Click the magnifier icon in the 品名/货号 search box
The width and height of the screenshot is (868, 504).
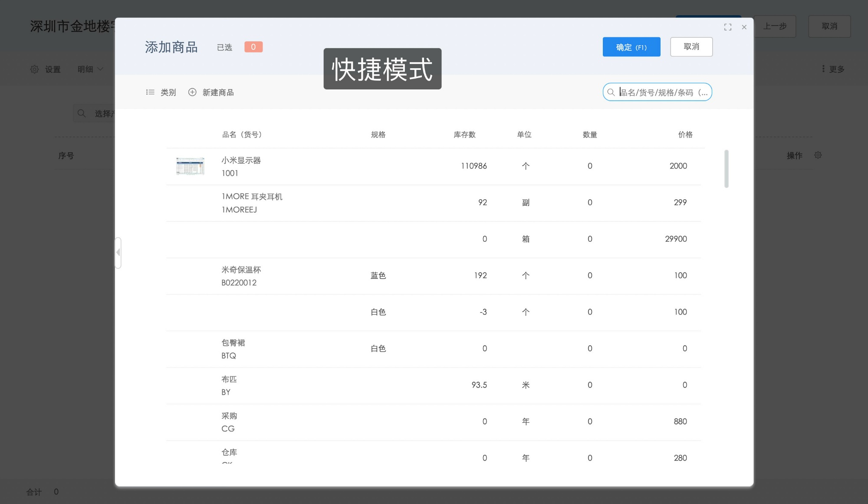[611, 92]
